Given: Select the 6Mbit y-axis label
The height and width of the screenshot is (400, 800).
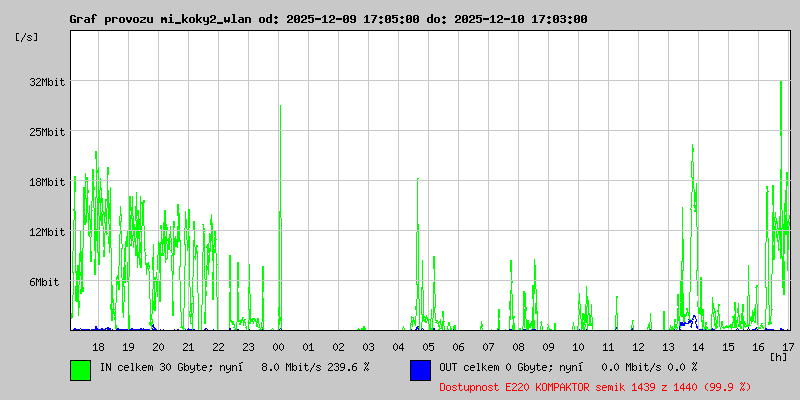Looking at the screenshot, I should pos(44,282).
